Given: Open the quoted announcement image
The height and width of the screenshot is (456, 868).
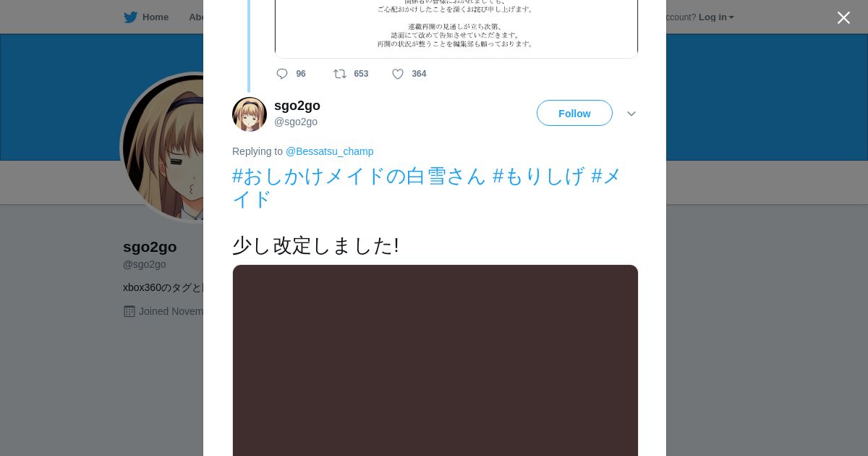Looking at the screenshot, I should [456, 29].
